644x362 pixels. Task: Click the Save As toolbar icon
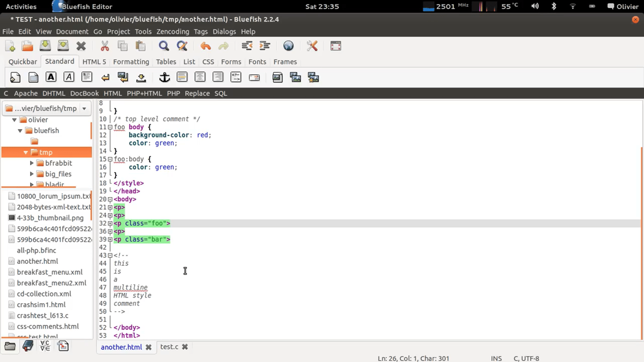63,46
